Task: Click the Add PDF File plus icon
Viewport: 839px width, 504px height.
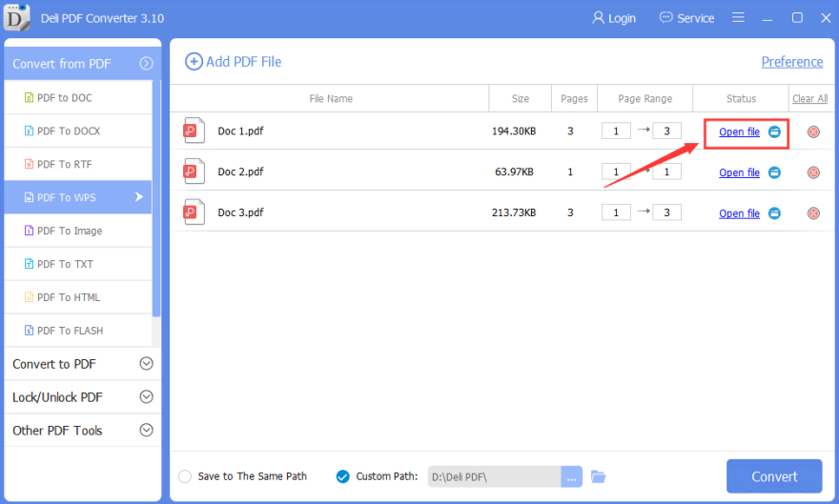Action: tap(194, 62)
